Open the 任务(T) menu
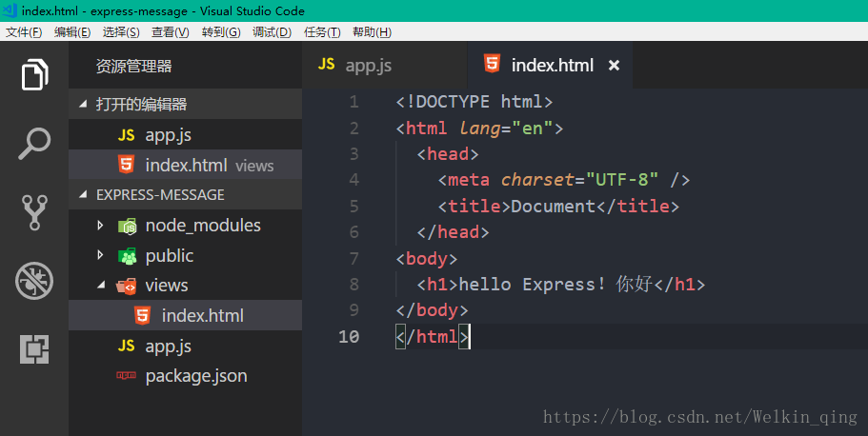Viewport: 868px width, 436px height. click(x=322, y=32)
